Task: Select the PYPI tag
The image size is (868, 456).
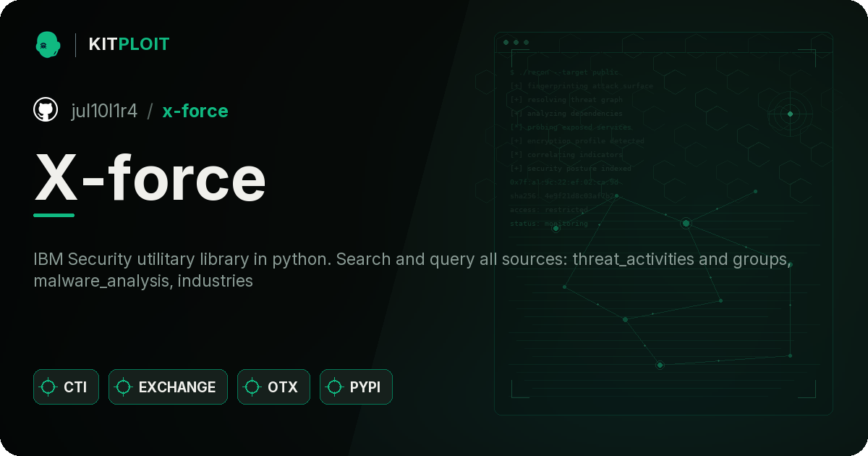Action: pyautogui.click(x=356, y=387)
